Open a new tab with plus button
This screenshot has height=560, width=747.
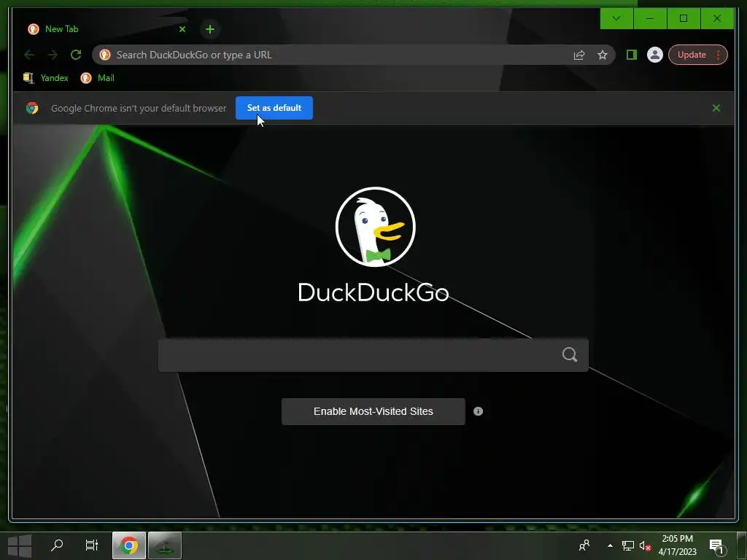coord(209,29)
